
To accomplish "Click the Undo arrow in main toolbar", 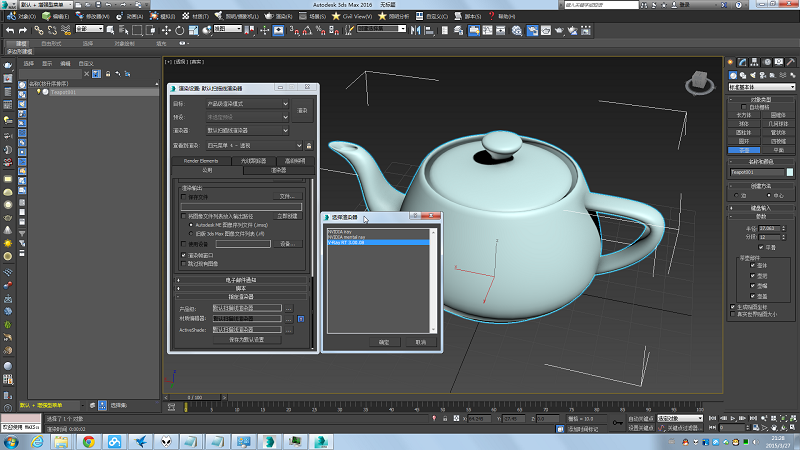I will coord(10,30).
